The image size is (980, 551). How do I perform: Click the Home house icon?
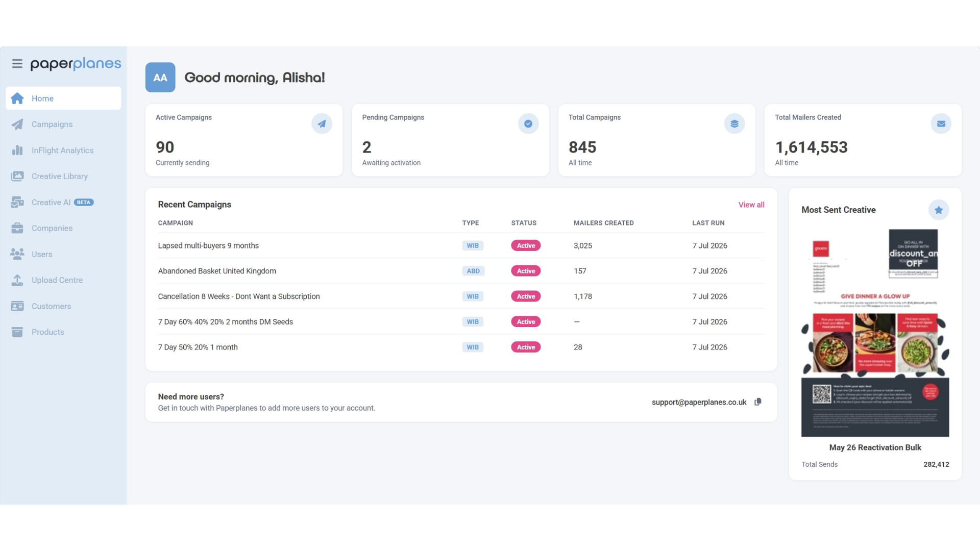17,98
